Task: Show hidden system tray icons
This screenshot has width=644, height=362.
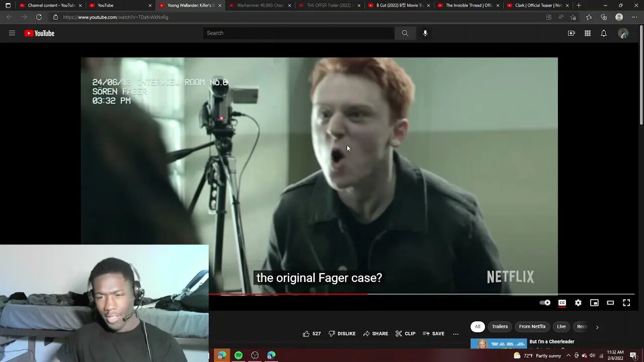Action: (x=569, y=355)
